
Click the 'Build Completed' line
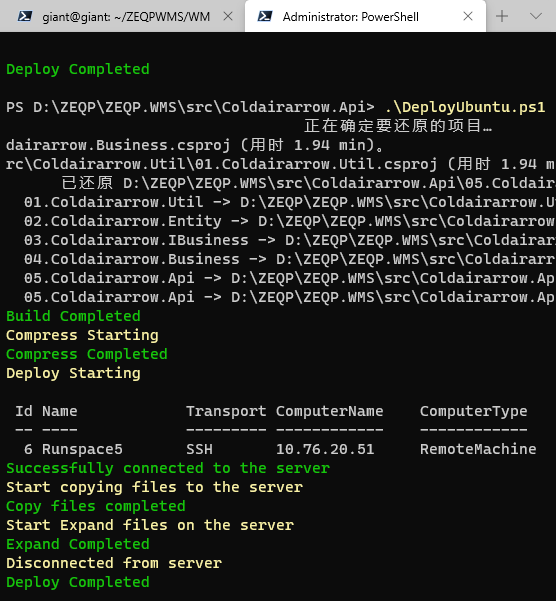73,316
